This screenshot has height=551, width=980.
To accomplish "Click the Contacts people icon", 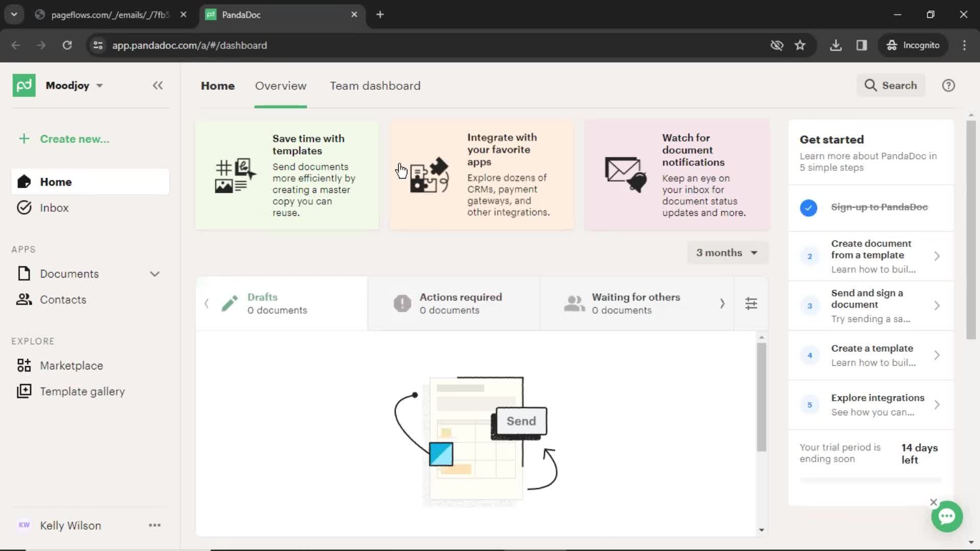I will coord(24,299).
